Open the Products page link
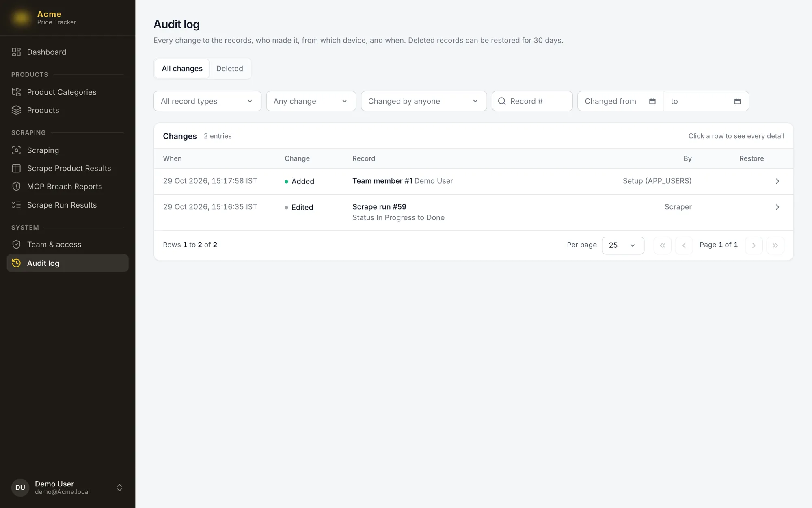812x508 pixels. [68, 110]
